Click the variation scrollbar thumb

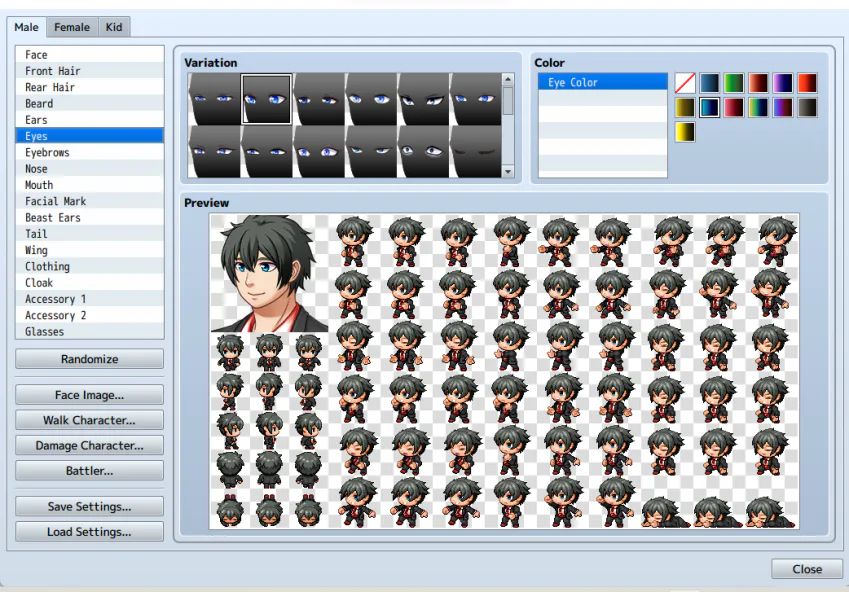[x=508, y=100]
